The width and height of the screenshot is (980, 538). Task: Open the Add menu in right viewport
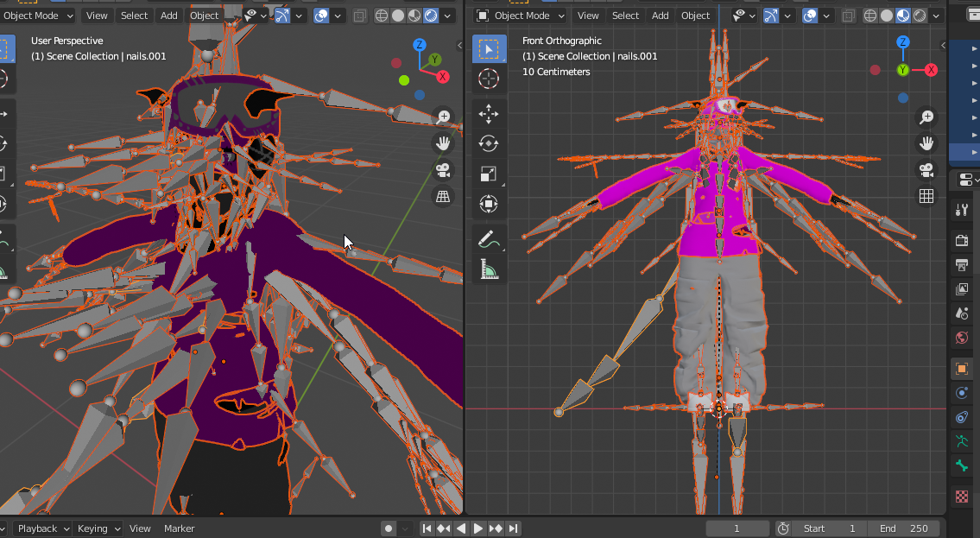coord(660,16)
